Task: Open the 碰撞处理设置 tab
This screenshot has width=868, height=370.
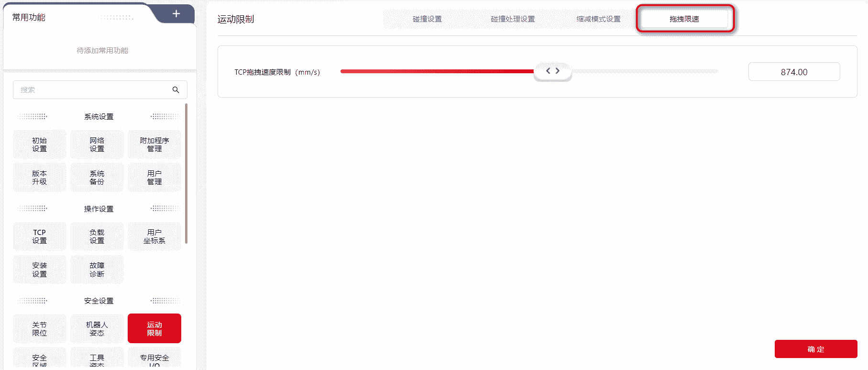Action: [513, 19]
